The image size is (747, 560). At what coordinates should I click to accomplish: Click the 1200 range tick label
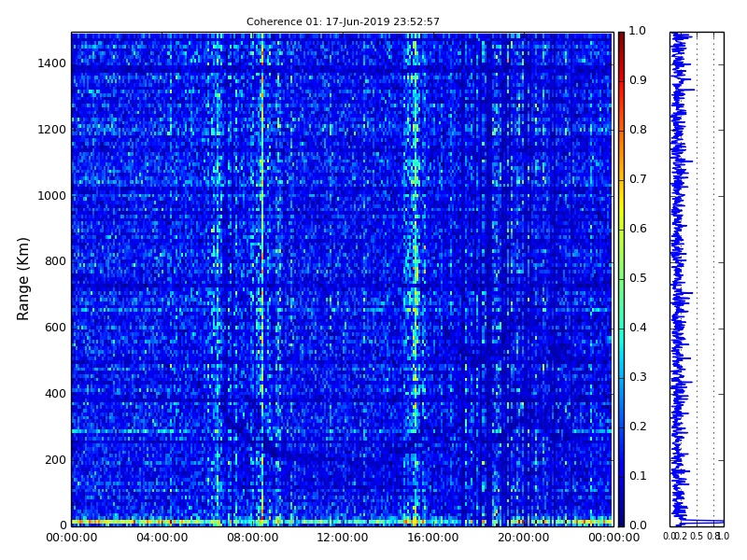(x=52, y=130)
